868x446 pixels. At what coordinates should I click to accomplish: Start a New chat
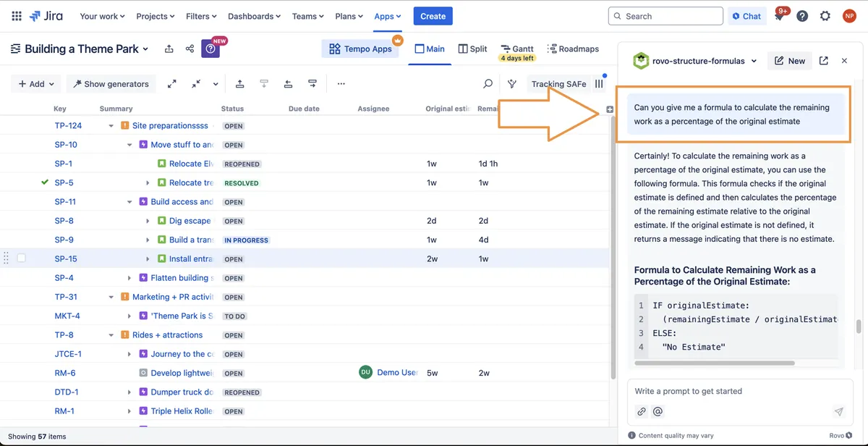coord(789,61)
